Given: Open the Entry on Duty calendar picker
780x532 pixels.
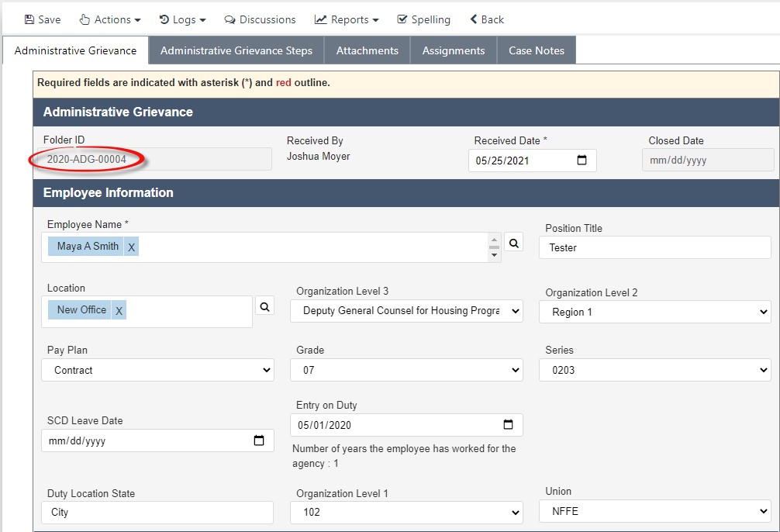Looking at the screenshot, I should pyautogui.click(x=508, y=424).
